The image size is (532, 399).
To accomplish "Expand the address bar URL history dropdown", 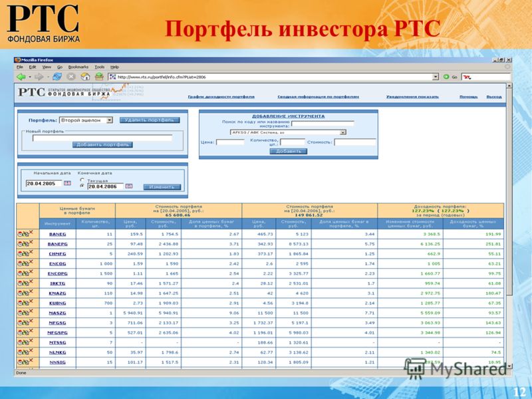I will click(x=436, y=77).
